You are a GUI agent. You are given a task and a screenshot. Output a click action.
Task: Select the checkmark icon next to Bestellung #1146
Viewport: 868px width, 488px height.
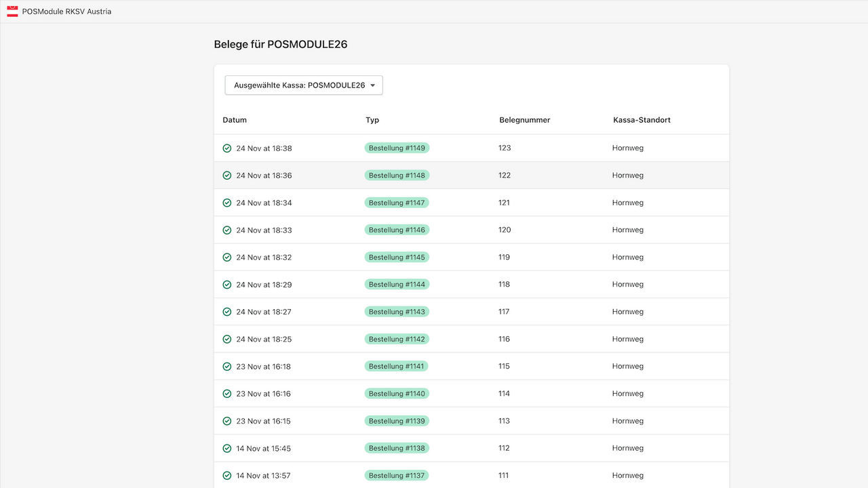point(226,230)
